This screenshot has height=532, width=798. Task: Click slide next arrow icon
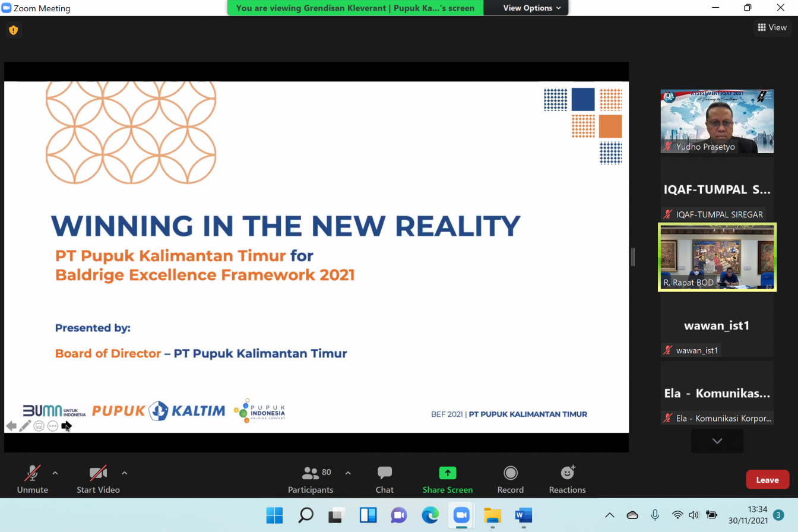[x=66, y=426]
